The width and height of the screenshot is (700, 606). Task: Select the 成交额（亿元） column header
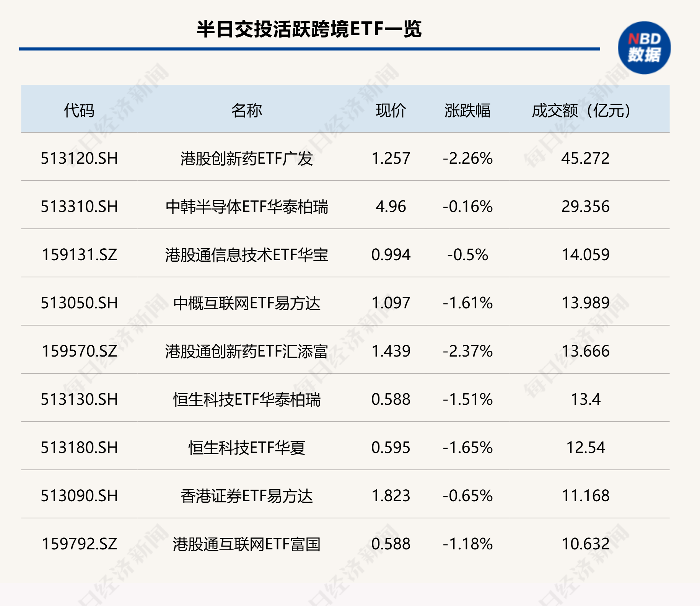pyautogui.click(x=581, y=111)
